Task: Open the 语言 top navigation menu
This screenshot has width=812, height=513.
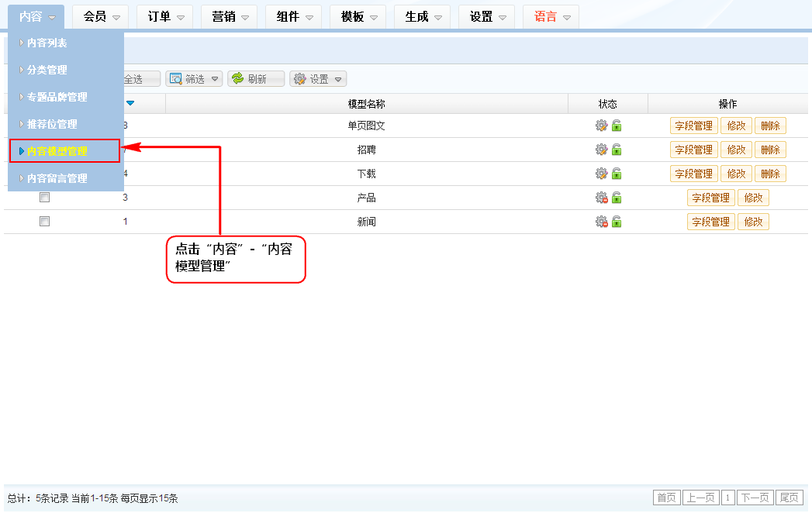Action: pos(551,16)
